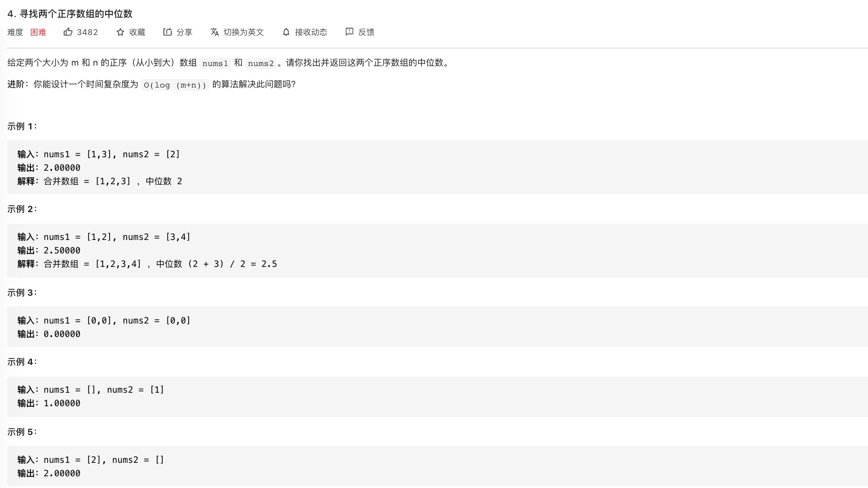Click the notification bell icon

[286, 32]
